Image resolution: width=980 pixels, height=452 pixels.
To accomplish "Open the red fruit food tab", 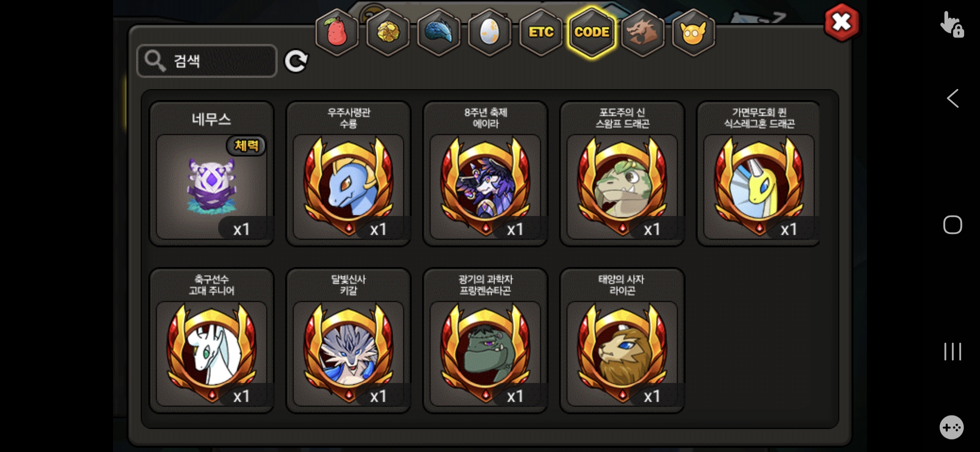I will click(337, 32).
